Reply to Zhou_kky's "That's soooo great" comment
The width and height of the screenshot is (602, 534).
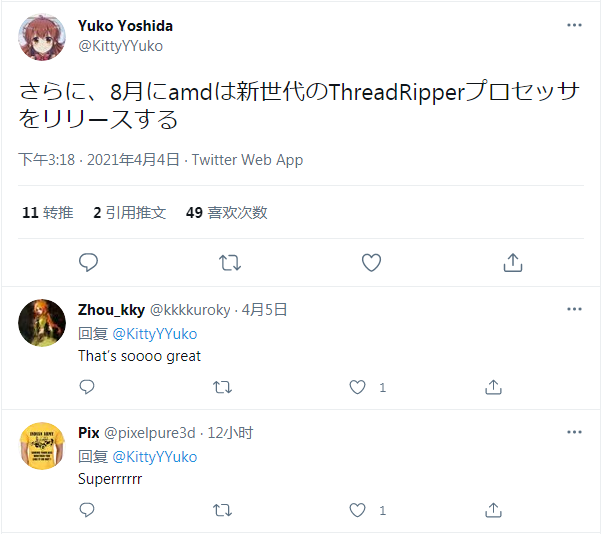tap(87, 386)
